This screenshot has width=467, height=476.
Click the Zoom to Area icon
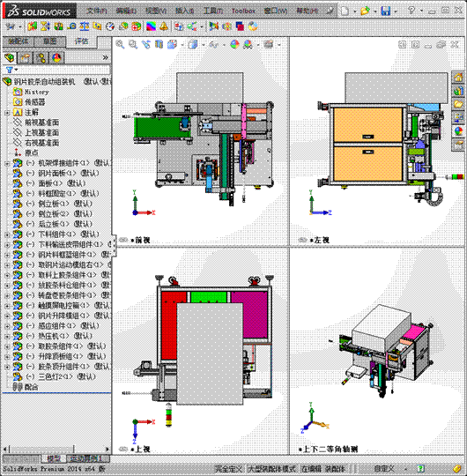(x=133, y=45)
